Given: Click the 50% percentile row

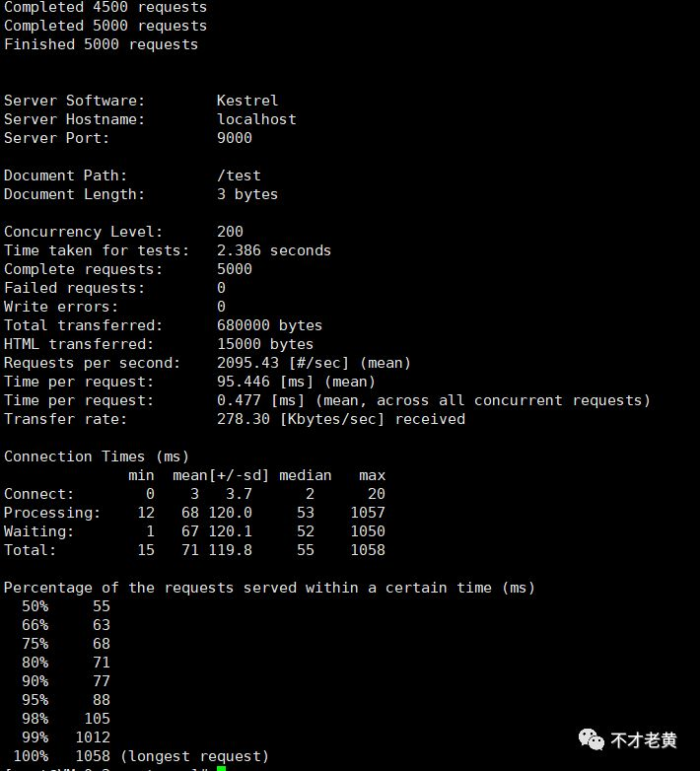Looking at the screenshot, I should pyautogui.click(x=66, y=605).
